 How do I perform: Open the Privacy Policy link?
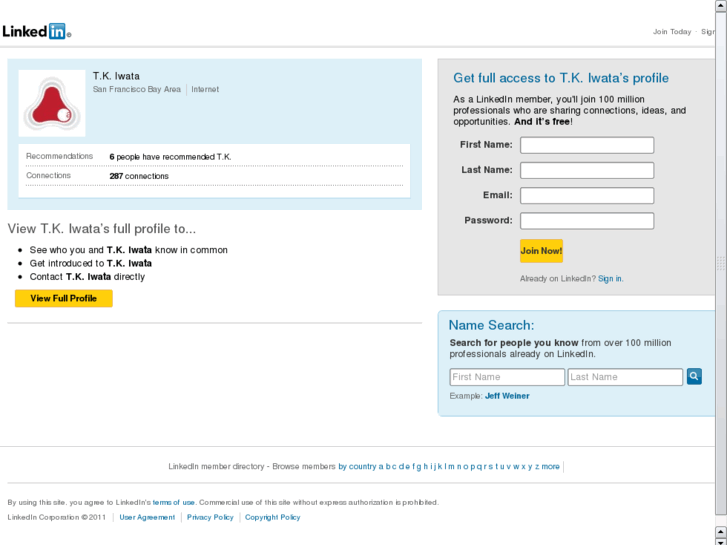[x=210, y=517]
